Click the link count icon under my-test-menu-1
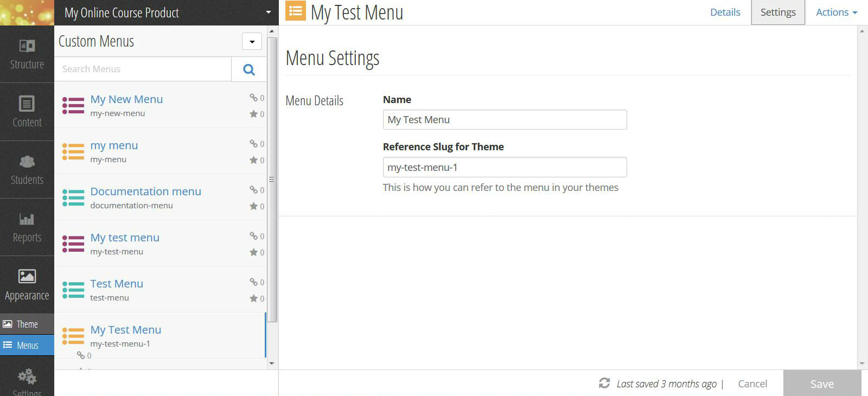 point(81,355)
